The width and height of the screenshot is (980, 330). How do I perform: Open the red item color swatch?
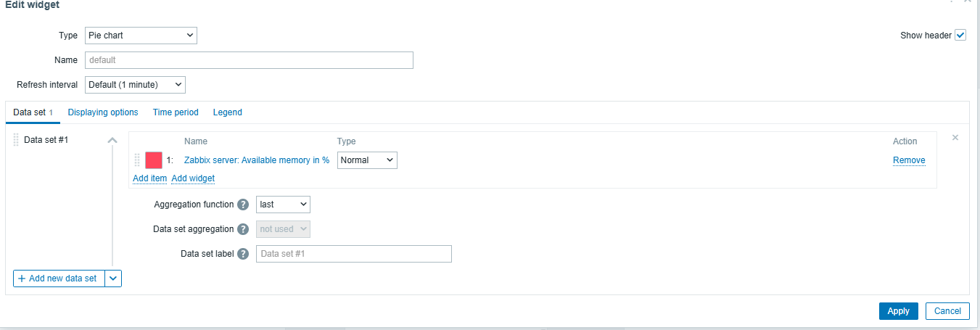pyautogui.click(x=154, y=160)
